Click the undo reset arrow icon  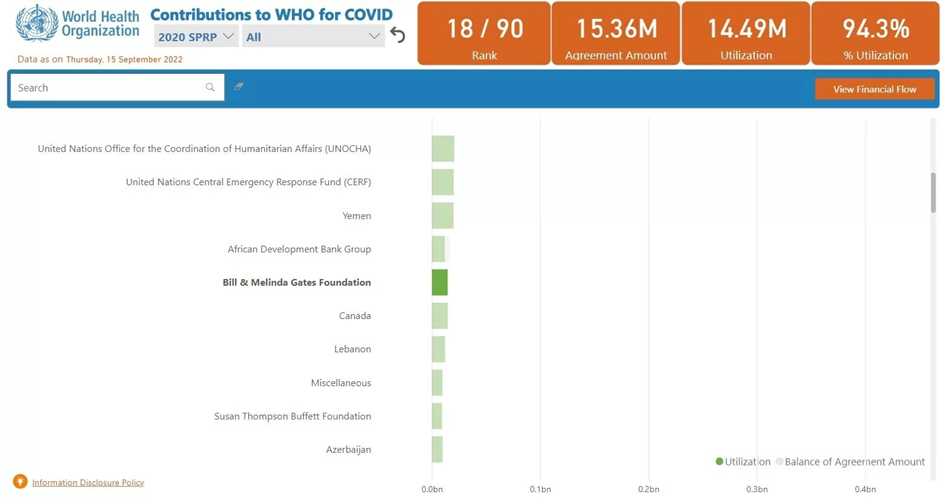pos(398,36)
